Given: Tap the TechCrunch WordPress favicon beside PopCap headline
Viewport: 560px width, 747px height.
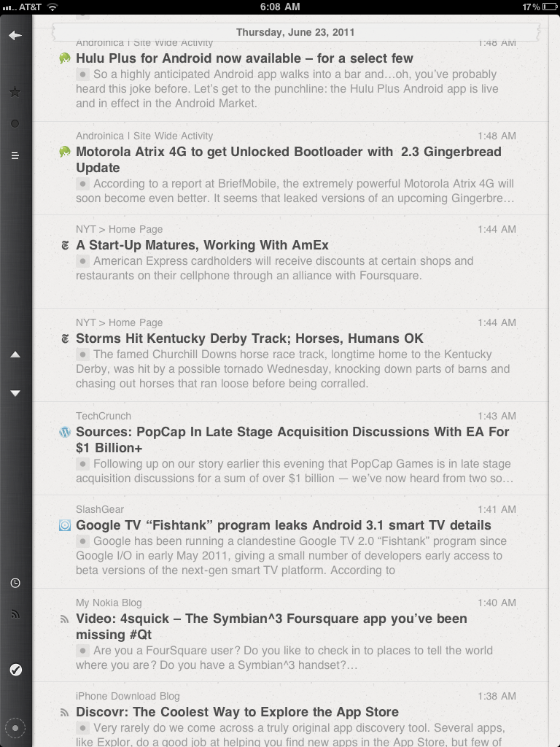Looking at the screenshot, I should (65, 432).
